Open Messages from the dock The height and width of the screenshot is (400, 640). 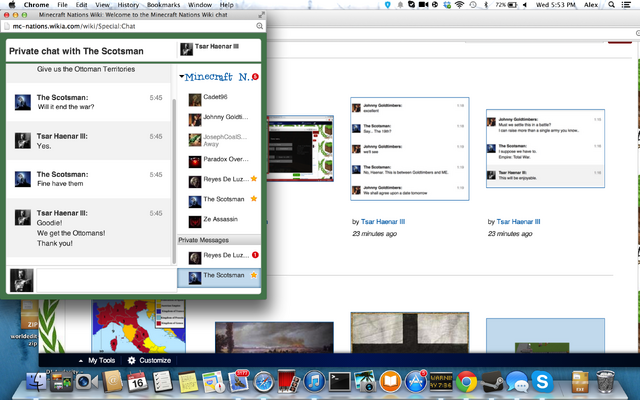click(517, 382)
